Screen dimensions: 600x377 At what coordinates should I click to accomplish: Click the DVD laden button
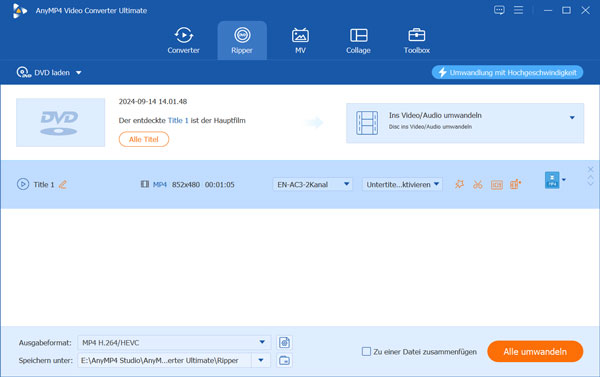point(43,72)
